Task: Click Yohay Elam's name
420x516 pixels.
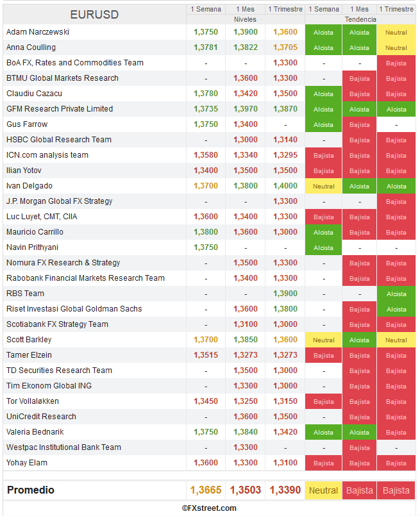Action: [x=27, y=463]
